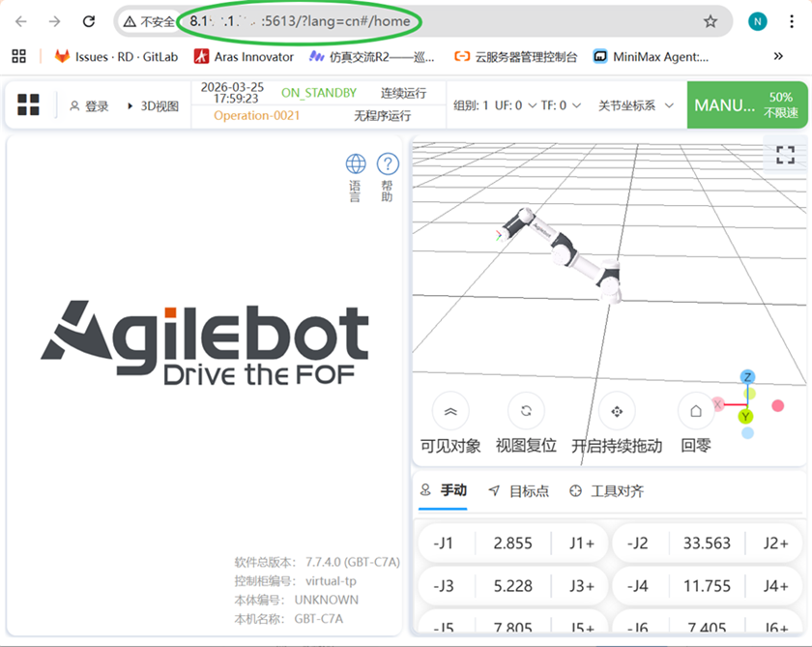The height and width of the screenshot is (647, 812).
Task: Click the J2 value 33.563
Action: 707,543
